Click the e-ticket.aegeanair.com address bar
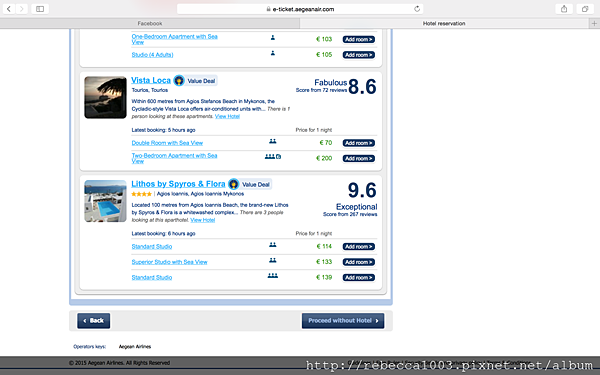 tap(300, 9)
